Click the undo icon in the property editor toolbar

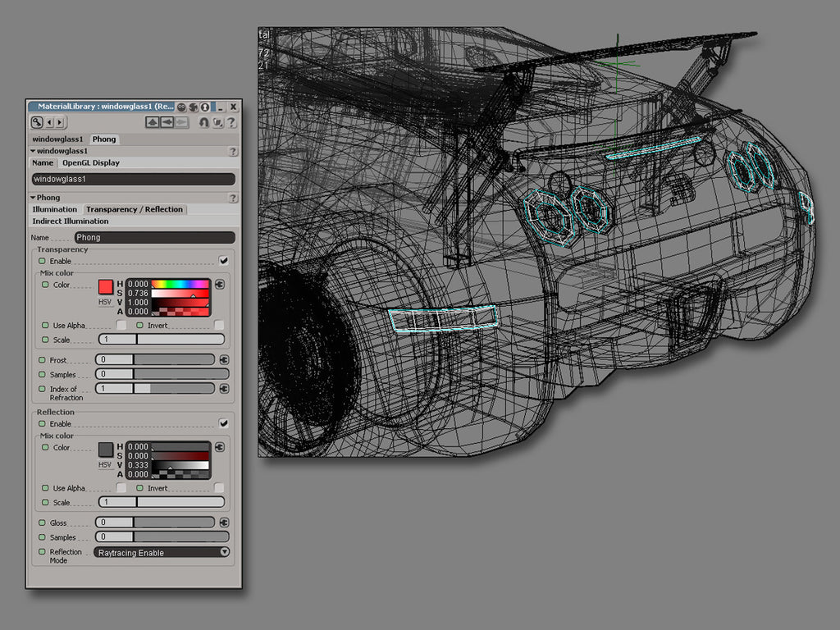tap(204, 123)
